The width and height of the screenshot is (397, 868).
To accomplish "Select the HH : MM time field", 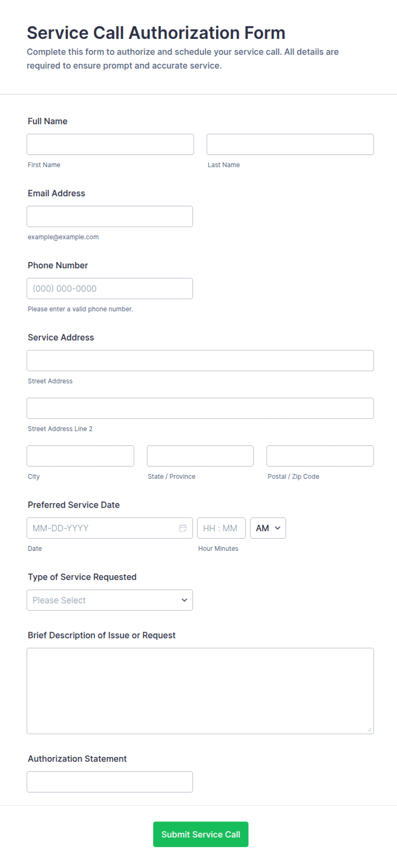I will (221, 528).
